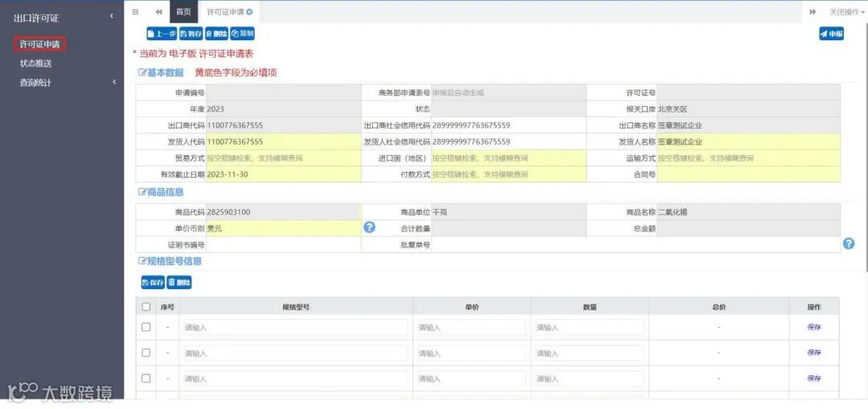868x409 pixels.
Task: Click the 复制 button
Action: pyautogui.click(x=243, y=34)
